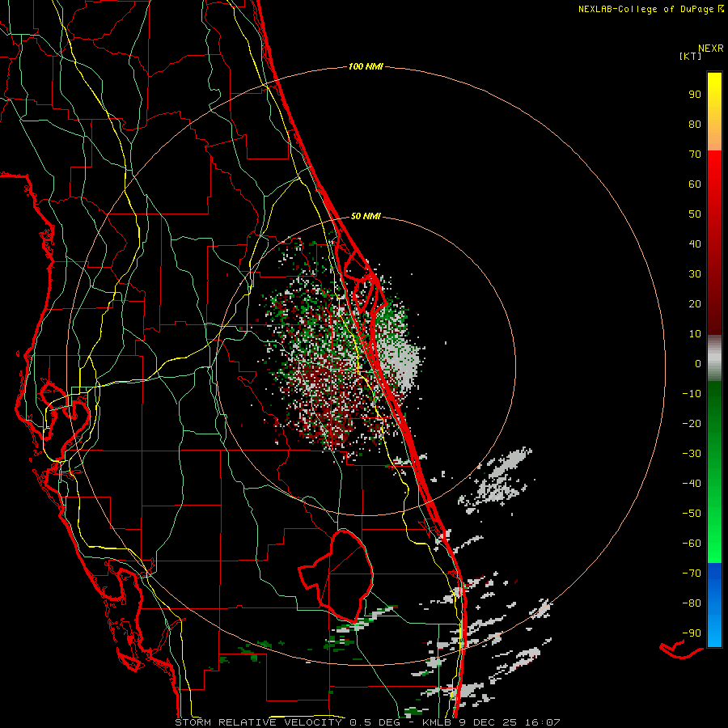
Task: Click the -90 value on velocity scale
Action: pyautogui.click(x=692, y=633)
